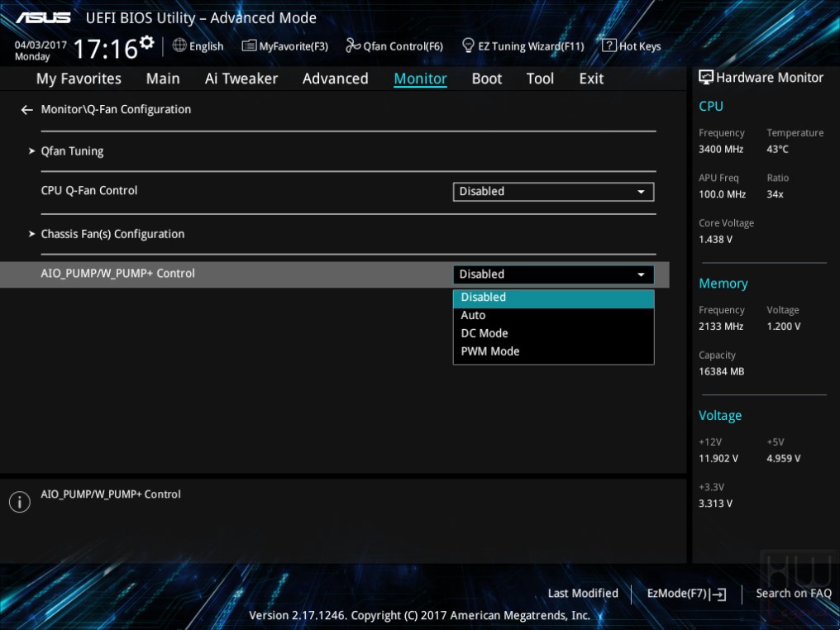Open MyFavorite(F3)
Viewport: 840px width, 630px height.
click(285, 46)
